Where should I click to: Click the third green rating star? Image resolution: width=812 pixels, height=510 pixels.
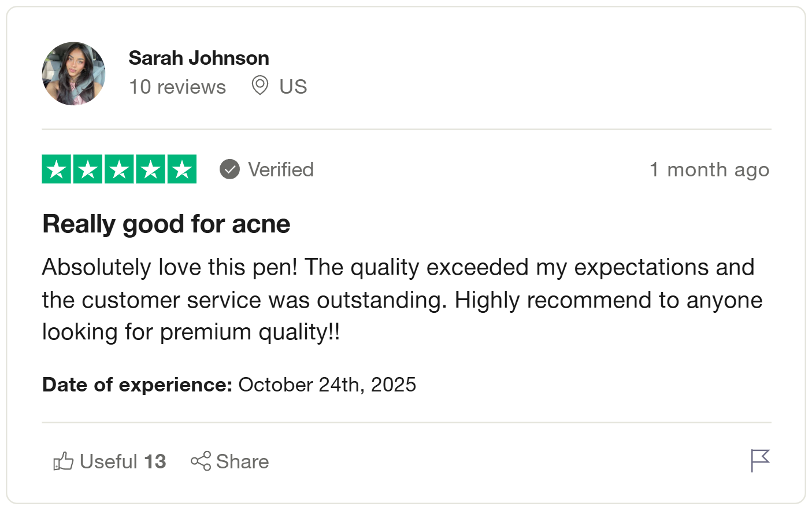coord(119,169)
